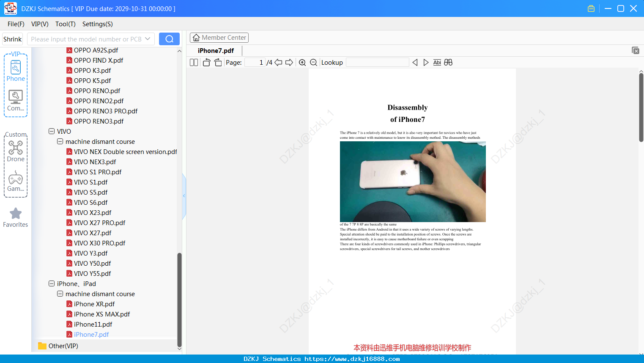Open OPPO RENO3.pdf file
644x363 pixels.
click(95, 121)
